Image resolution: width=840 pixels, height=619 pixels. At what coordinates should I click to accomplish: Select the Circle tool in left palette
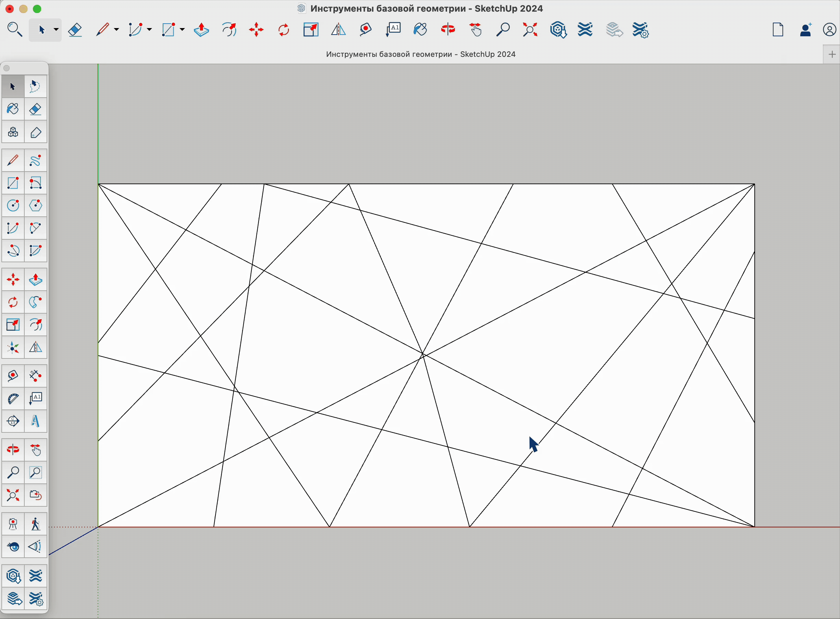tap(13, 205)
